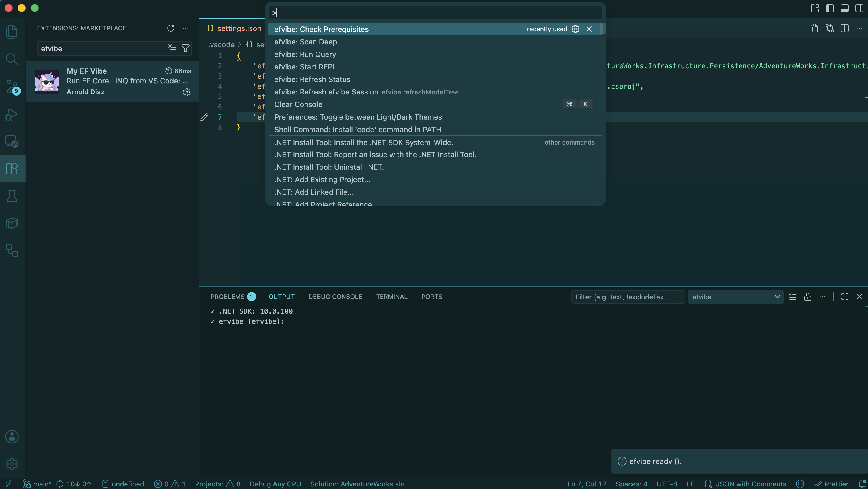This screenshot has height=489, width=868.
Task: Switch to the PROBLEMS tab
Action: (x=233, y=297)
